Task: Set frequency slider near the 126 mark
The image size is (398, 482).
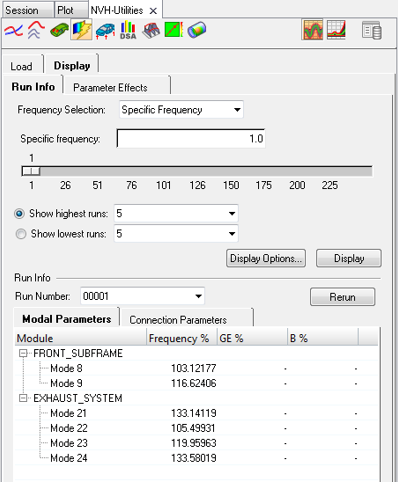Action: coord(197,171)
